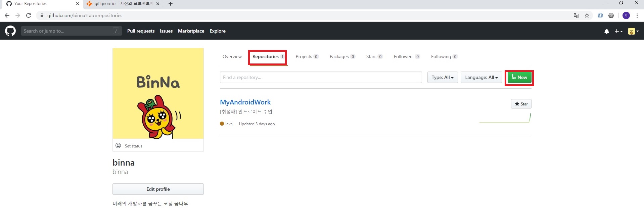Switch to the Projects profile tab
Viewport: 644px width, 221px height.
pyautogui.click(x=307, y=56)
